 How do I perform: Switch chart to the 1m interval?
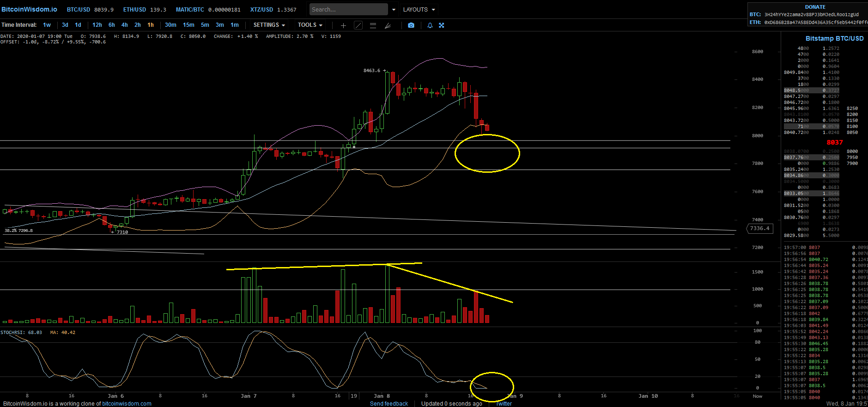point(235,25)
